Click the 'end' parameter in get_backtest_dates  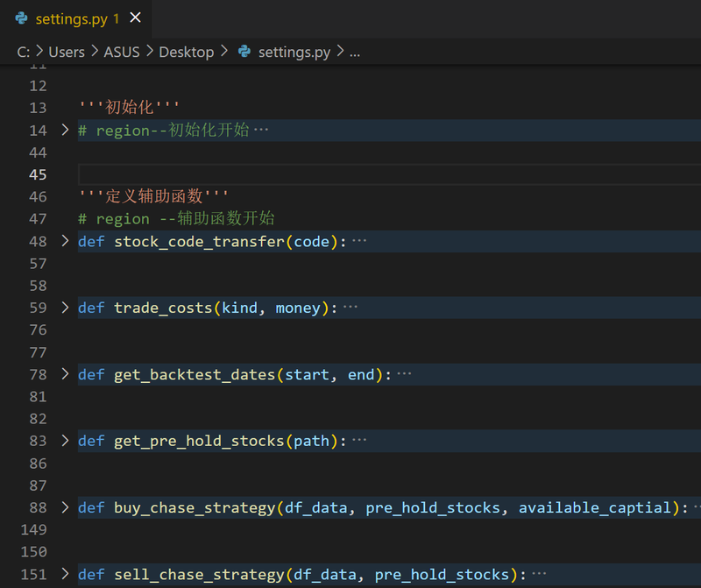361,375
